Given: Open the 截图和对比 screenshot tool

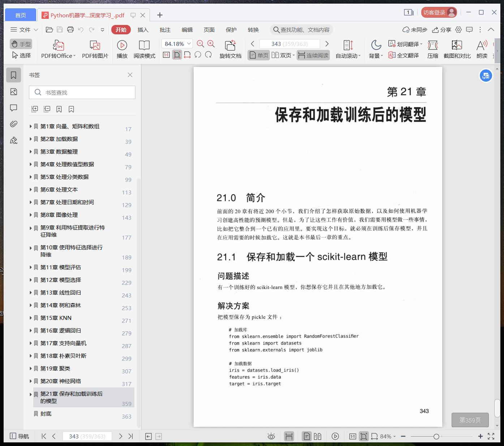Looking at the screenshot, I should coord(457,49).
